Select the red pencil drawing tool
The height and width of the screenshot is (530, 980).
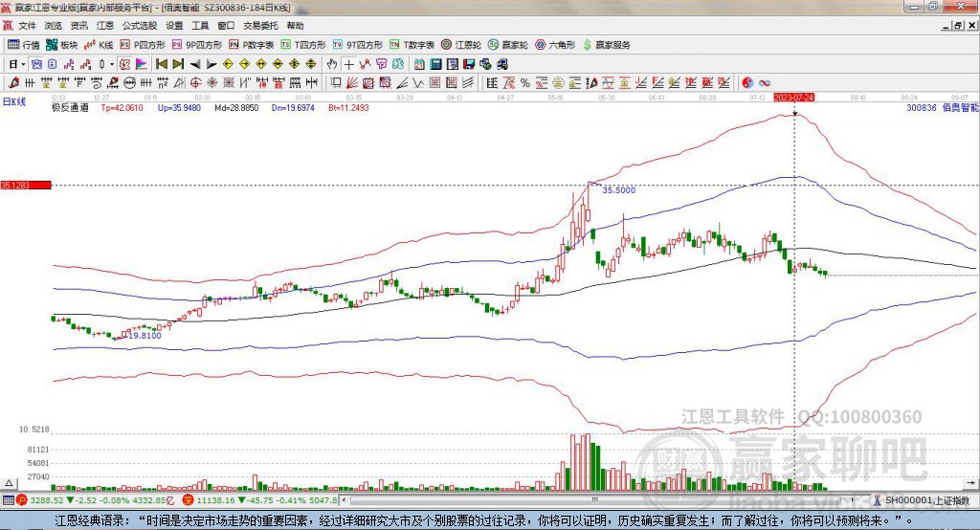point(13,83)
